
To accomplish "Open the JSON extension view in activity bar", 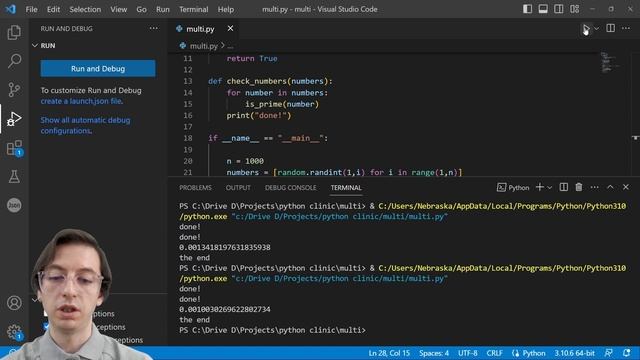I will [x=14, y=205].
